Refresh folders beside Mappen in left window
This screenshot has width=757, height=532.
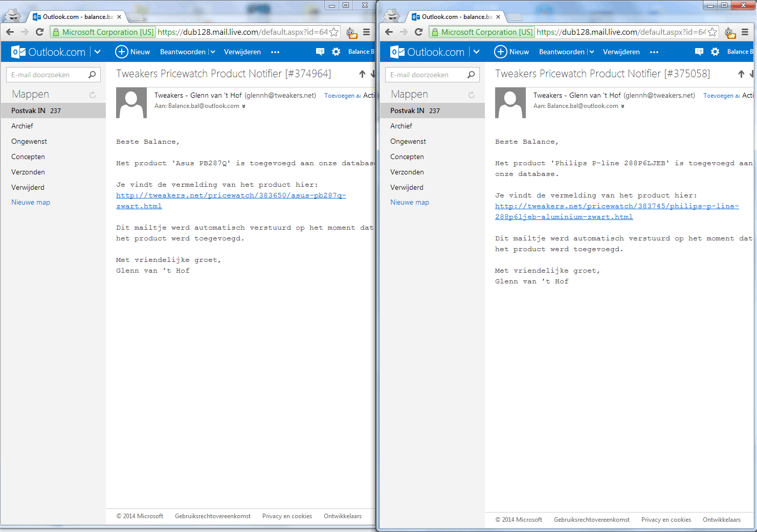coord(93,95)
